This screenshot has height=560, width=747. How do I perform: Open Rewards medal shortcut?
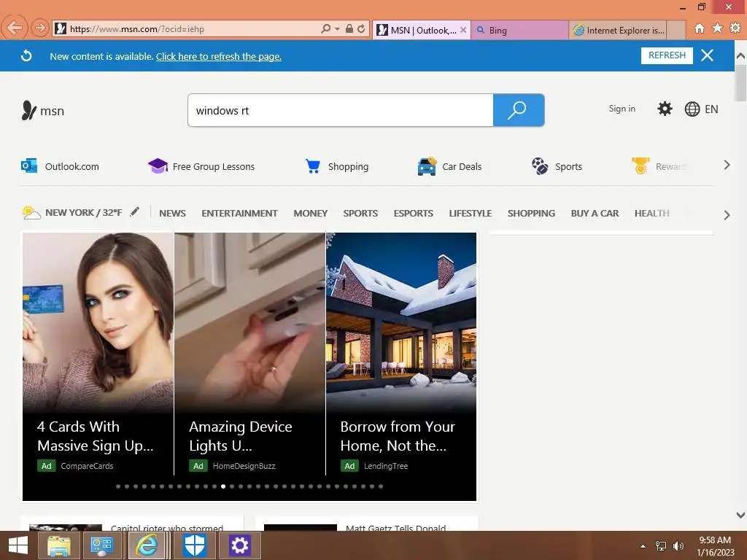click(659, 166)
